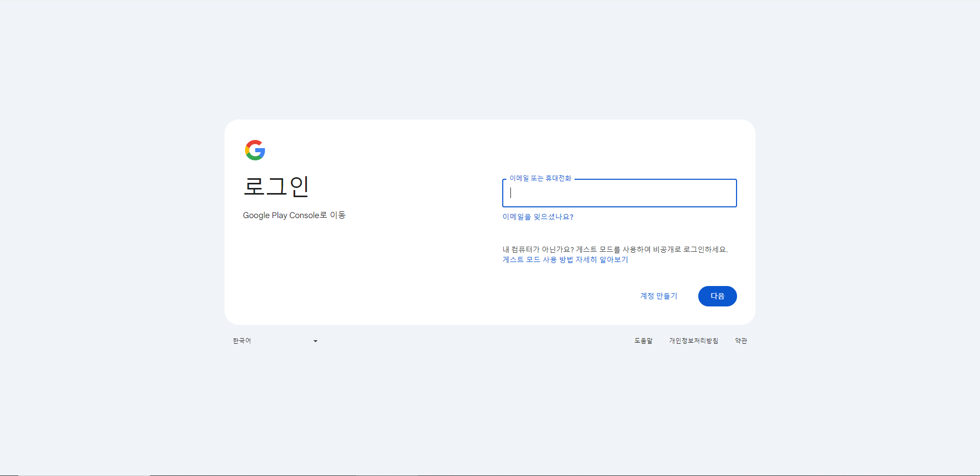
Task: Click the 로그인 heading text
Action: [276, 186]
